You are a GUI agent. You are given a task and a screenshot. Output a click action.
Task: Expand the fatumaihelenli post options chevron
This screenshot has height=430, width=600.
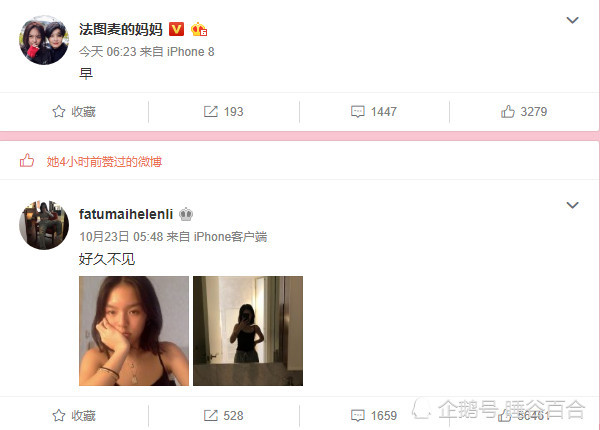tap(572, 205)
